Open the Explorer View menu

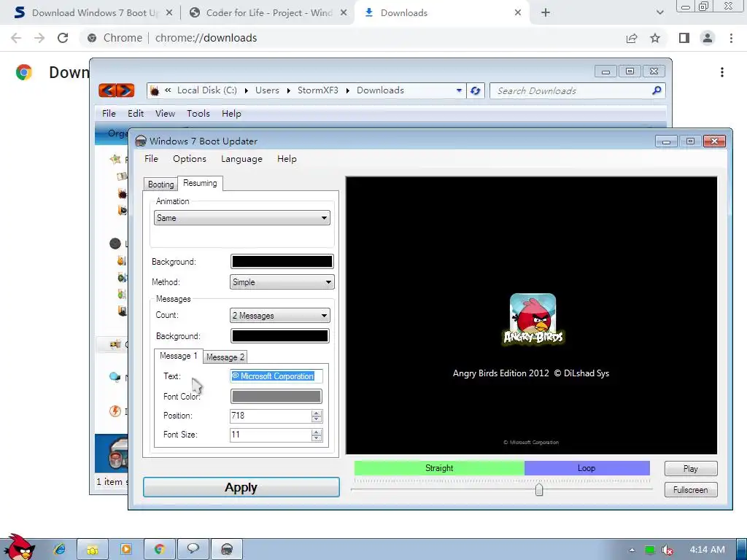pyautogui.click(x=165, y=113)
